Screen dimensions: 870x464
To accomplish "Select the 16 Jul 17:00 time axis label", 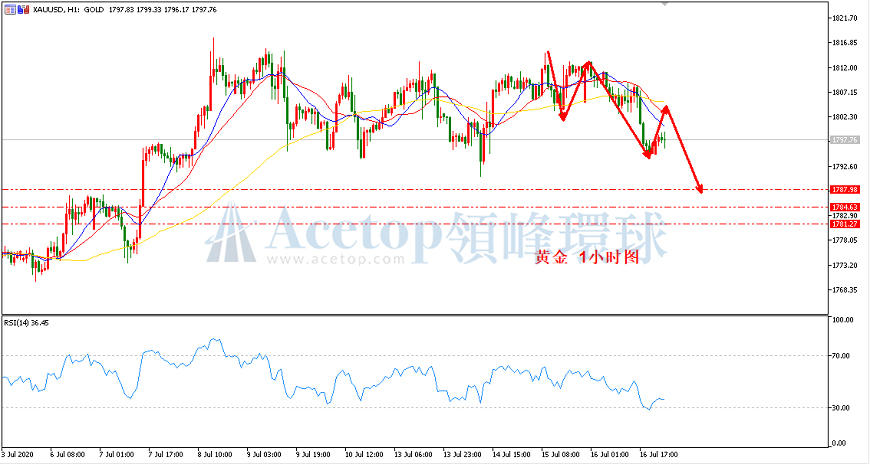I will pyautogui.click(x=659, y=455).
